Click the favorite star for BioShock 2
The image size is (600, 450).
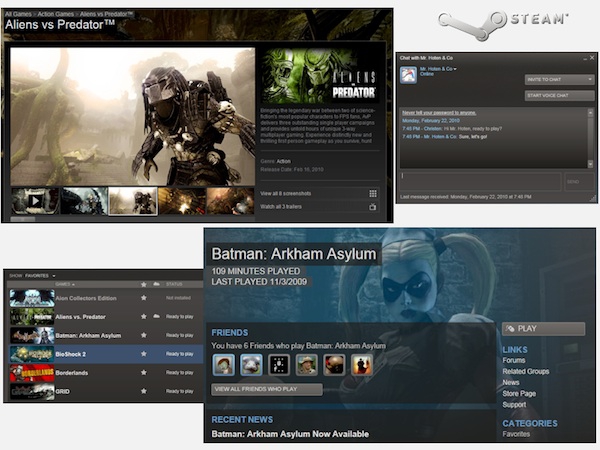144,353
